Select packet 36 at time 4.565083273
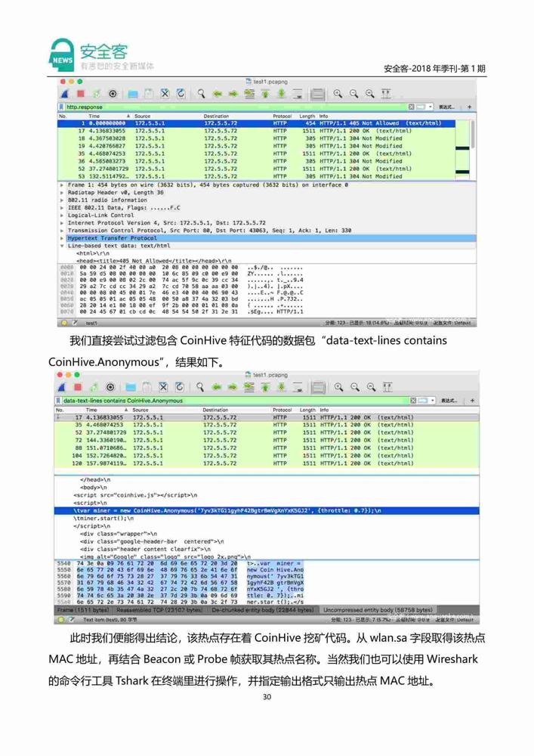Screen dimensions: 534x756 coord(256,162)
